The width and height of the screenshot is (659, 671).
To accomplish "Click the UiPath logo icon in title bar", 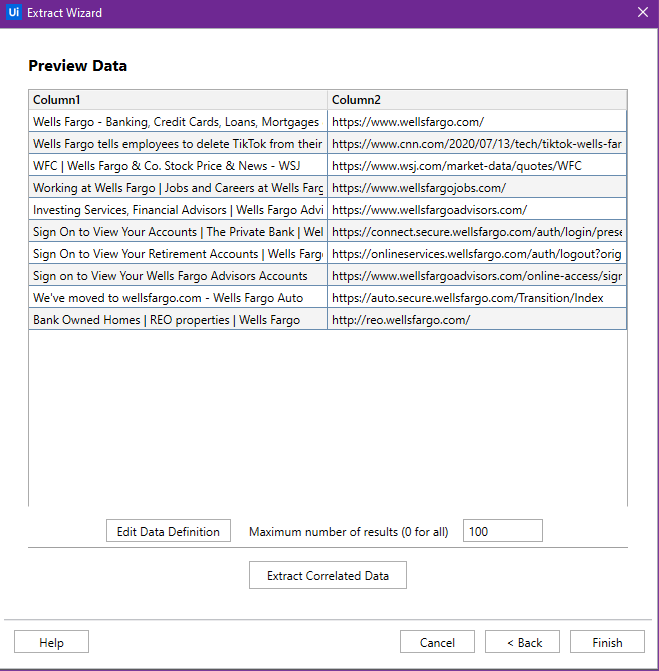I will pyautogui.click(x=14, y=12).
